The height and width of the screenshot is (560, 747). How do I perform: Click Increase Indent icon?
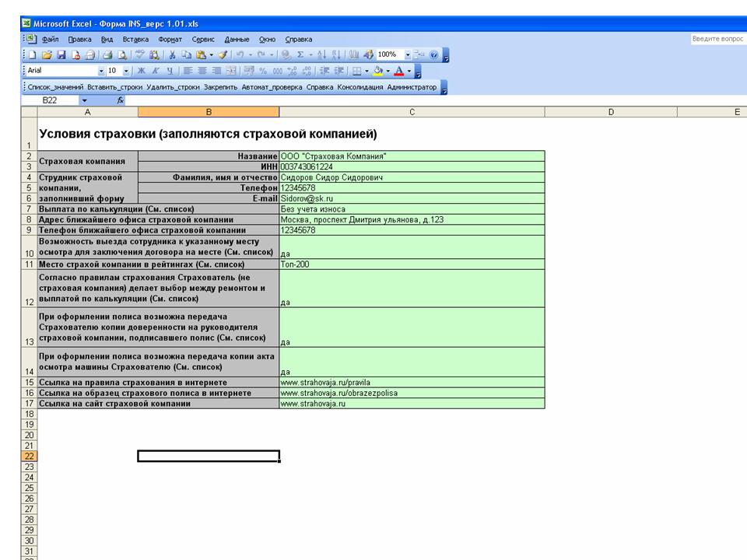point(338,71)
